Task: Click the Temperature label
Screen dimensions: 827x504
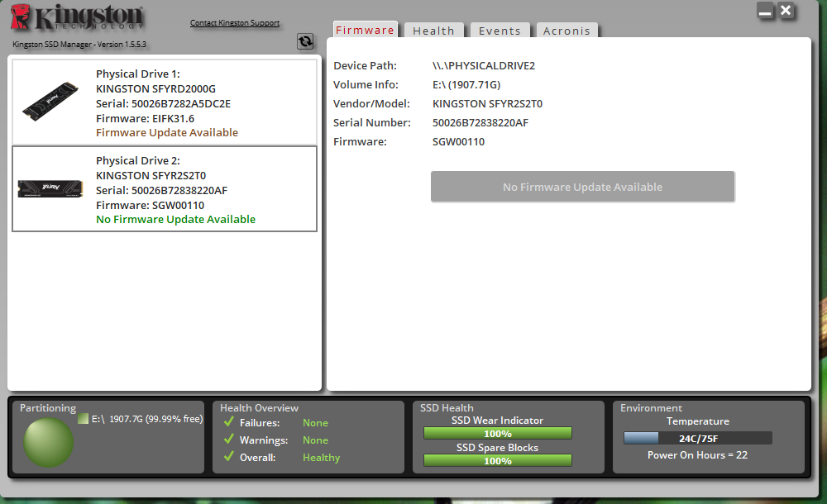Action: tap(698, 421)
